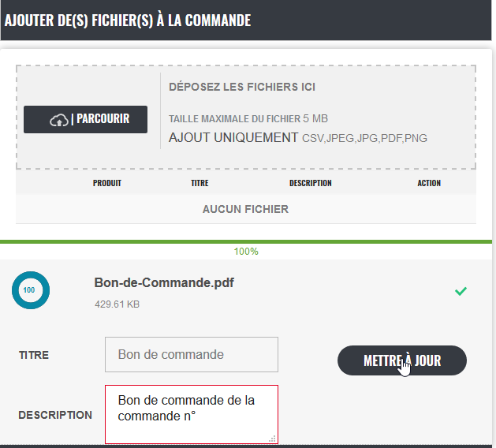Click the circular 100 progress ring
This screenshot has height=448, width=496.
(31, 290)
